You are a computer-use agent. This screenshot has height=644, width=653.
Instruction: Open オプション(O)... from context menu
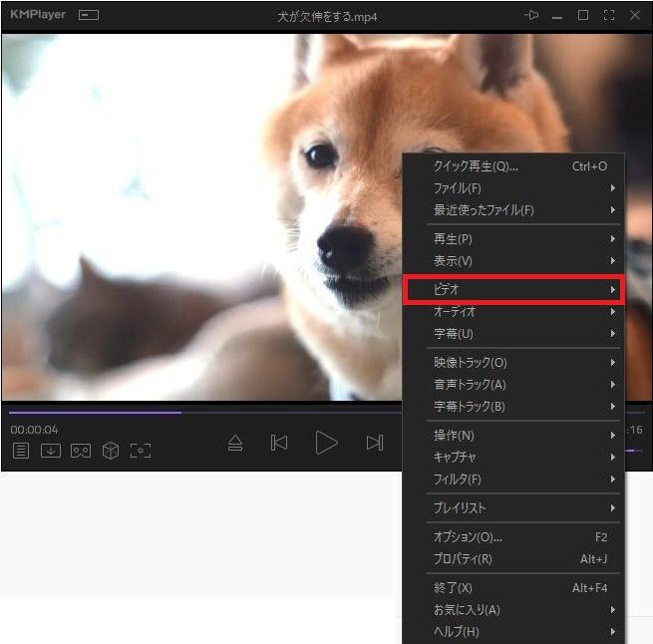(x=513, y=537)
